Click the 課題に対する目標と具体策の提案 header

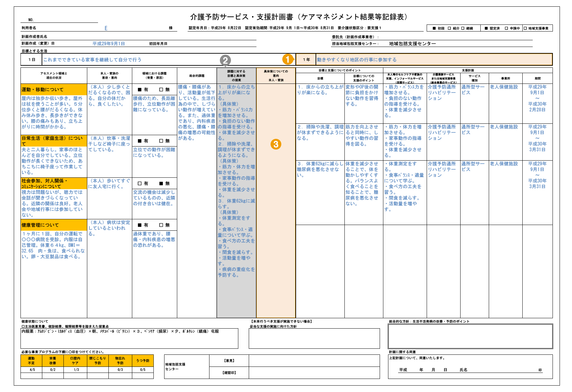click(x=236, y=76)
